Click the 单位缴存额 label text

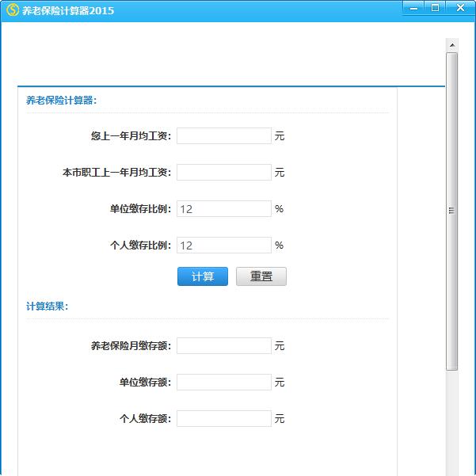pos(145,383)
